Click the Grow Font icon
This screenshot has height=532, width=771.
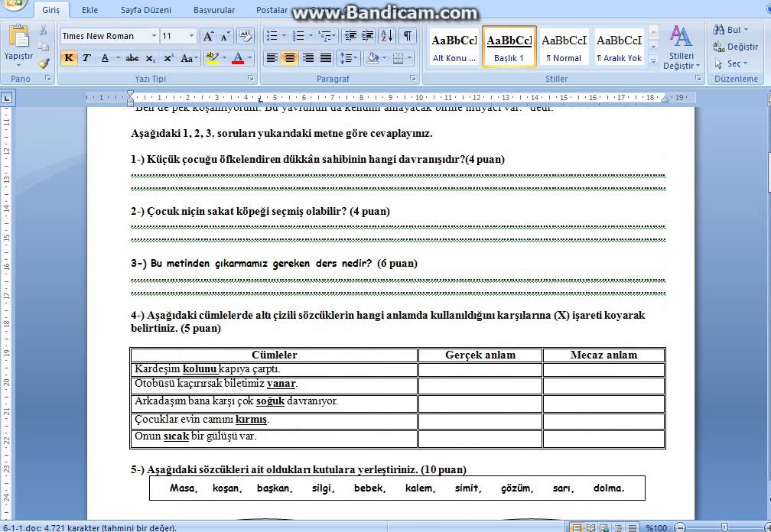point(208,36)
